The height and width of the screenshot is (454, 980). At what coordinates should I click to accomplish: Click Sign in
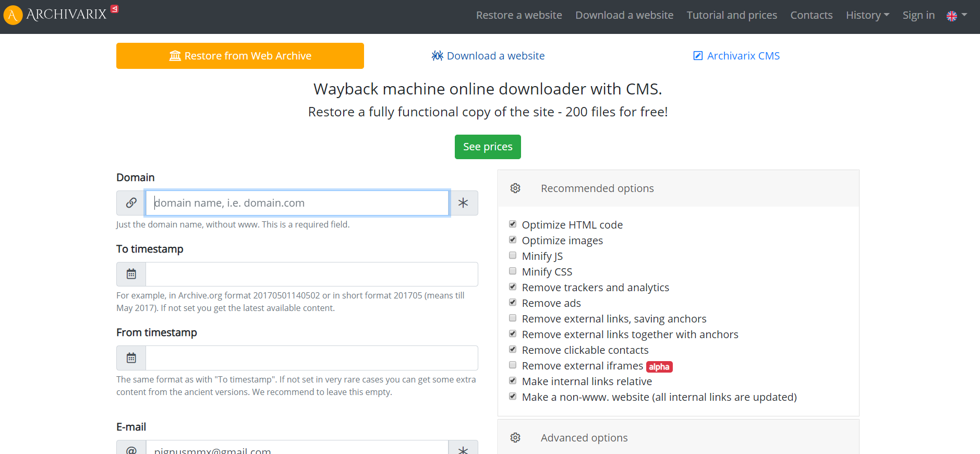click(918, 15)
